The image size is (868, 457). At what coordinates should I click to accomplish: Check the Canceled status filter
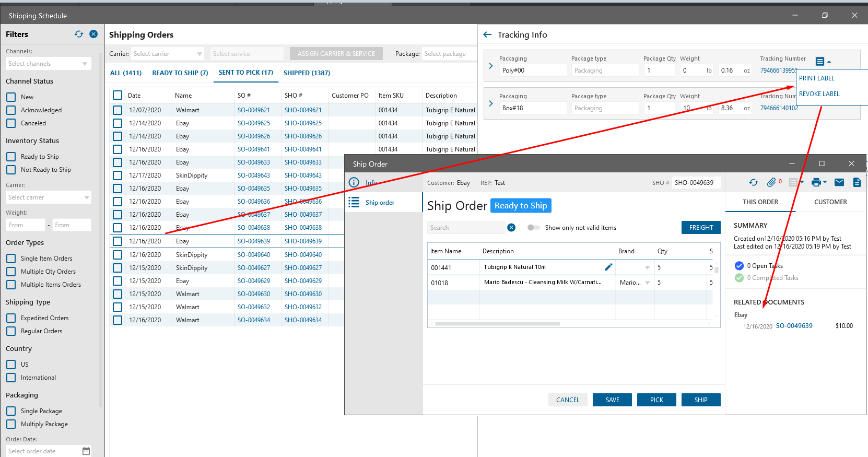pyautogui.click(x=11, y=123)
